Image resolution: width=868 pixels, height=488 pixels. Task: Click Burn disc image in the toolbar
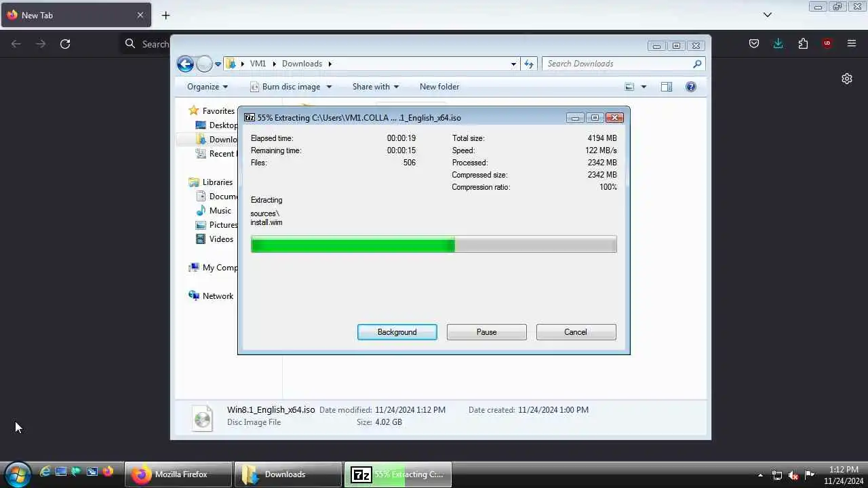(x=284, y=87)
